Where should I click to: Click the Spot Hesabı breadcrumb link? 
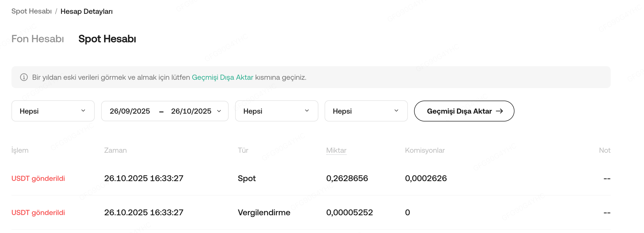[x=31, y=11]
